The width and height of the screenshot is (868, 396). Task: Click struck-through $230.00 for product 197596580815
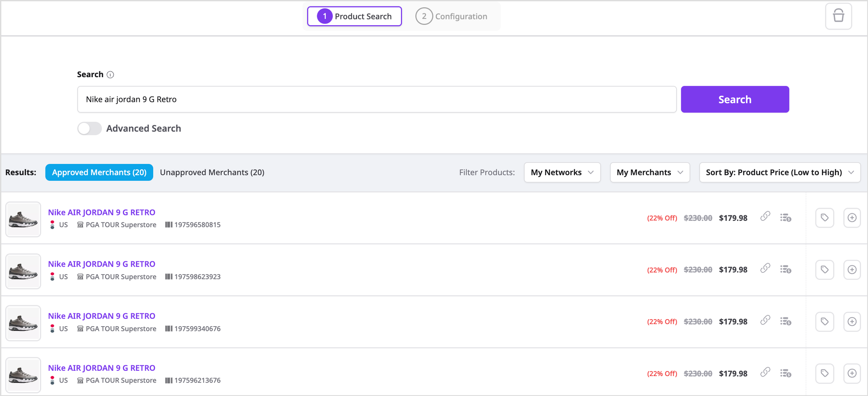pos(698,218)
